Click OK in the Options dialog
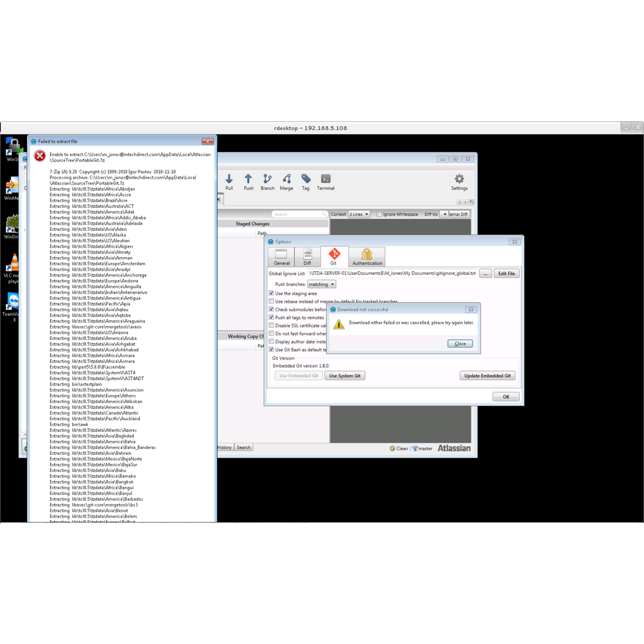Screen dimensions: 644x644 coord(506,396)
